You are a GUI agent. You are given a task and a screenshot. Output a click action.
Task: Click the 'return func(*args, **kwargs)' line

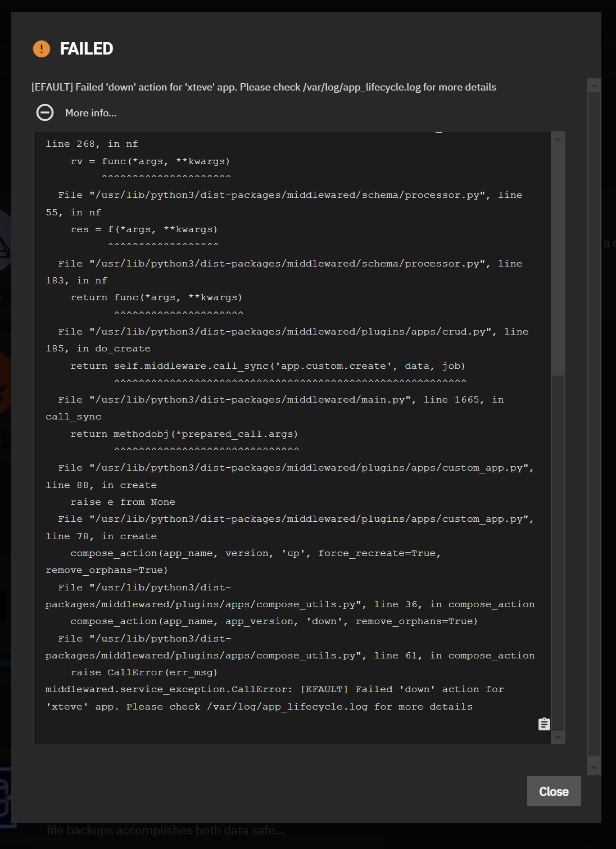coord(156,297)
